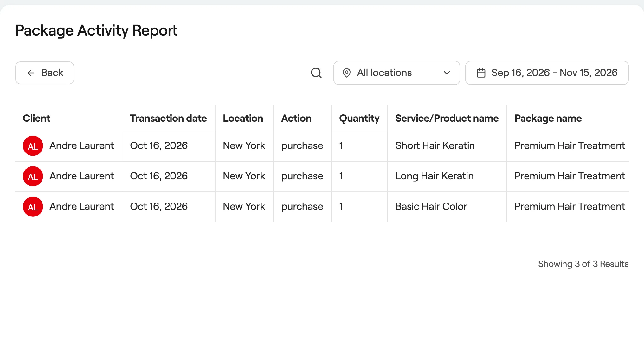Click New York in Long Hair Keratin row

pyautogui.click(x=244, y=176)
